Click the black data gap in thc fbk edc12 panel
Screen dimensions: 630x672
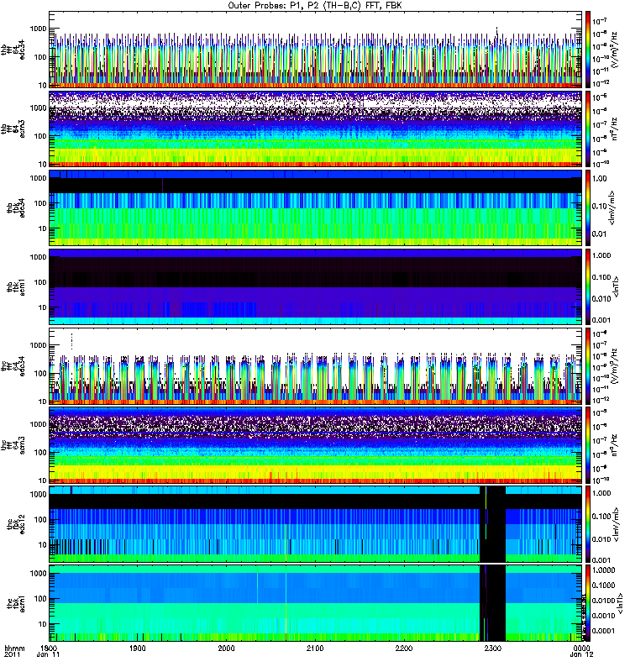point(493,523)
